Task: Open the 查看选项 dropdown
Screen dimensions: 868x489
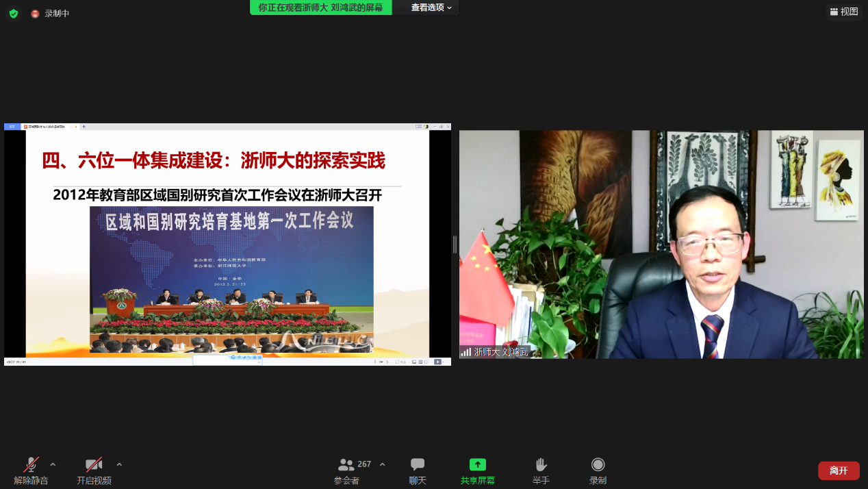Action: pos(431,8)
